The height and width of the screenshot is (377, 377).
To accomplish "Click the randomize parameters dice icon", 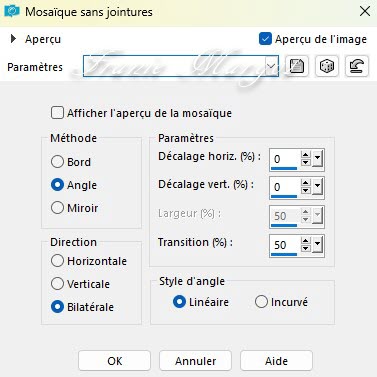I will pos(327,66).
